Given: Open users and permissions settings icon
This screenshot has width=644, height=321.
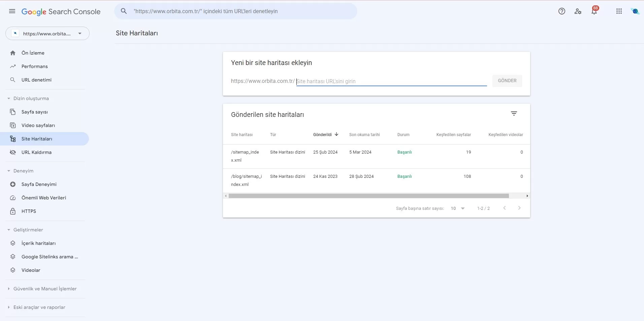Looking at the screenshot, I should point(578,11).
